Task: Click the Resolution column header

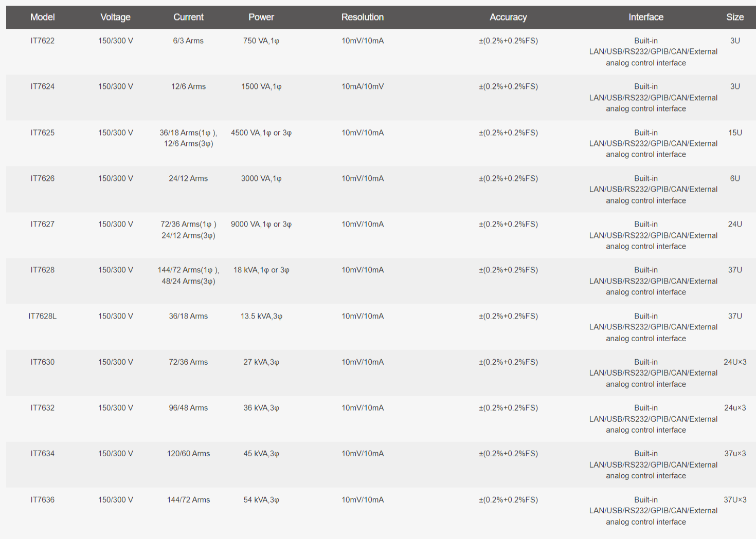Action: click(363, 17)
